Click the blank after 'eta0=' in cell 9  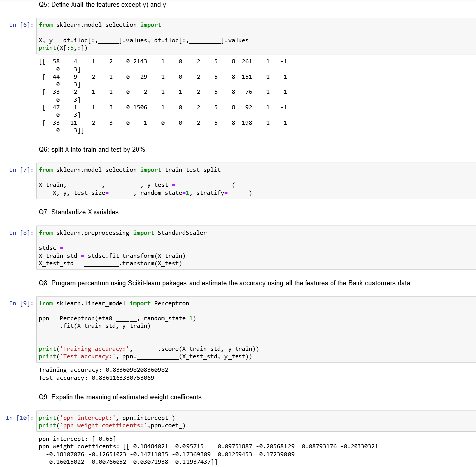[126, 319]
